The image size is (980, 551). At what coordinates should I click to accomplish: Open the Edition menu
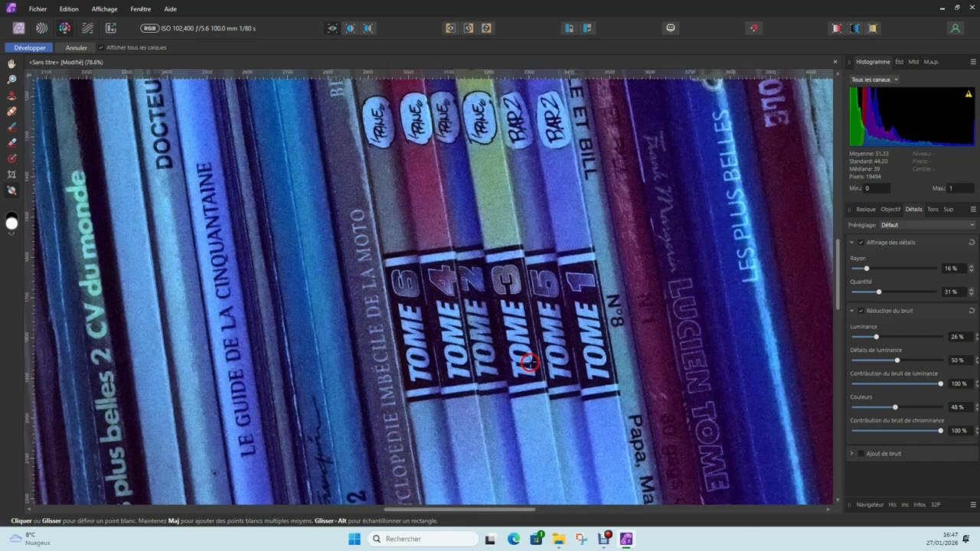[69, 9]
